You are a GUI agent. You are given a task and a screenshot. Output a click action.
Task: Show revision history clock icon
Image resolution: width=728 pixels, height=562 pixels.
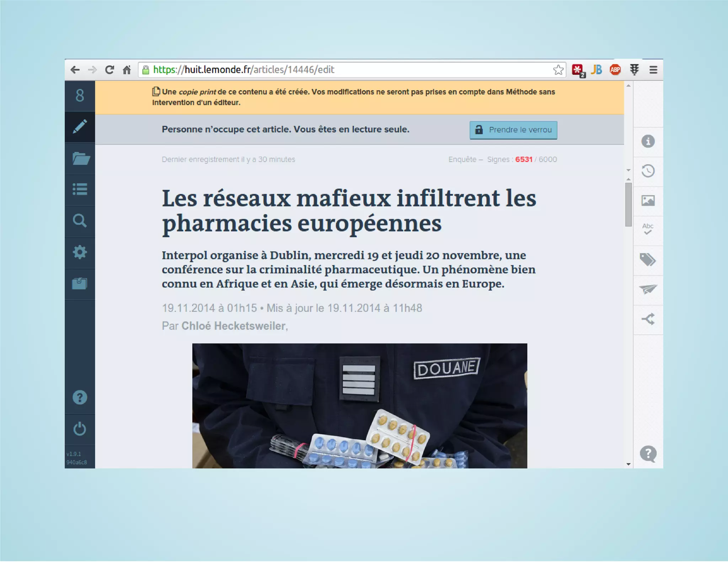point(648,171)
